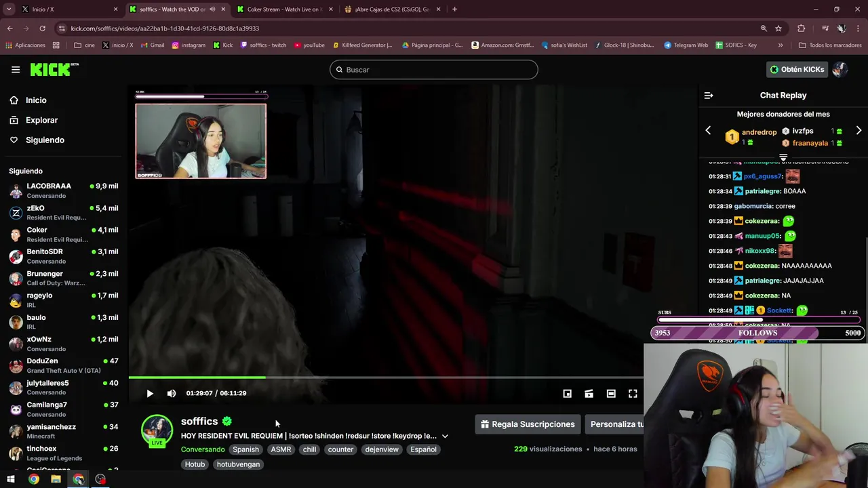Enter fullscreen video mode
The width and height of the screenshot is (868, 488).
point(633,393)
